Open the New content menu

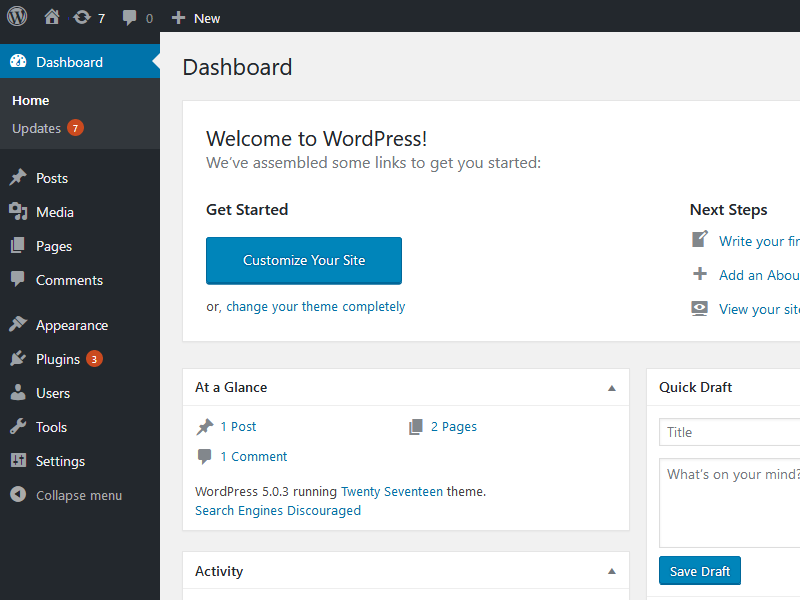click(196, 18)
